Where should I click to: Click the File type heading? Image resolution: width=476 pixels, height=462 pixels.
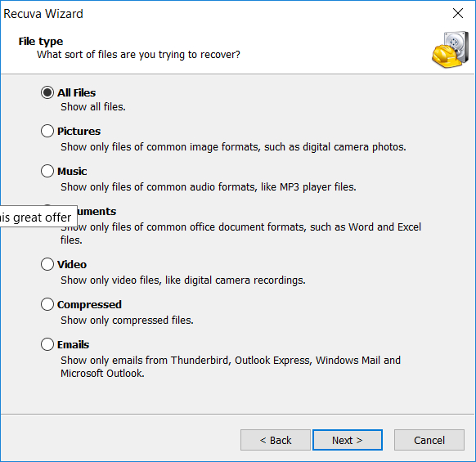[41, 41]
